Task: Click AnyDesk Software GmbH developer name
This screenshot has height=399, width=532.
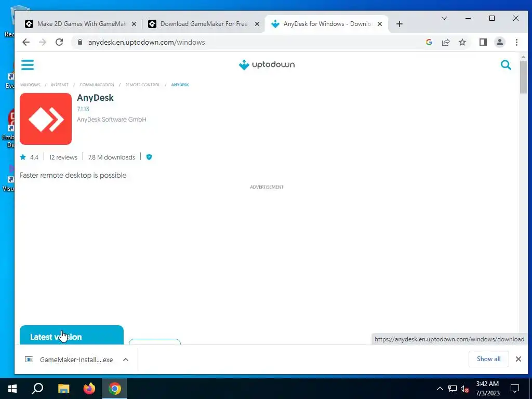Action: click(x=112, y=119)
